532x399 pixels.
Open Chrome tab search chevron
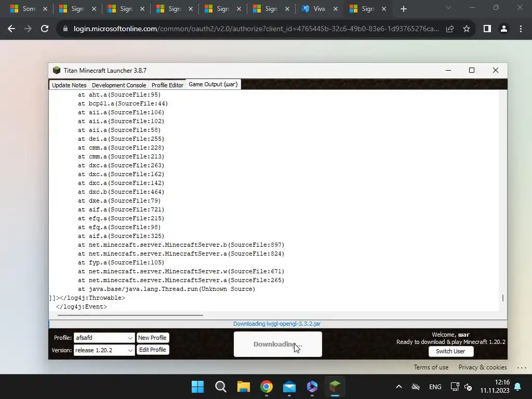pyautogui.click(x=448, y=7)
